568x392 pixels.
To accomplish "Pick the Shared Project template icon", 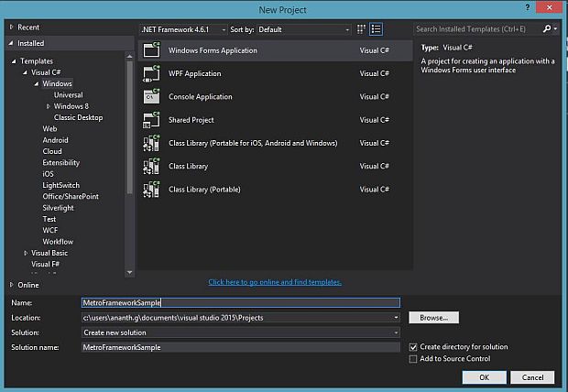I will (x=152, y=120).
